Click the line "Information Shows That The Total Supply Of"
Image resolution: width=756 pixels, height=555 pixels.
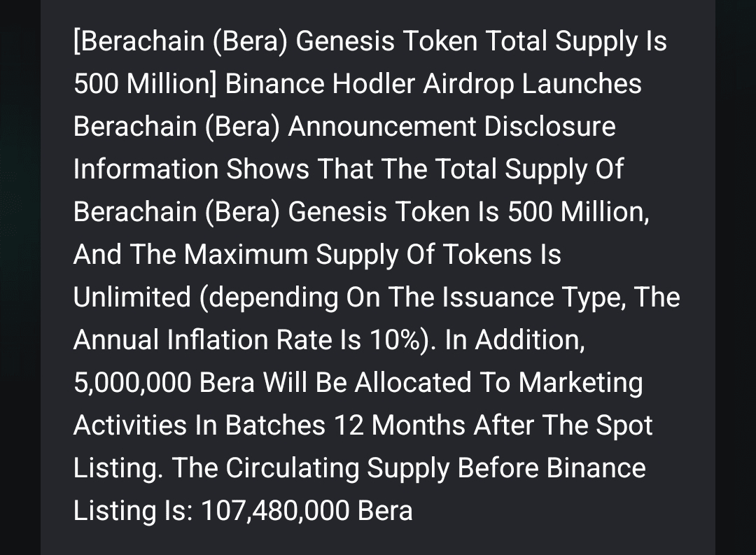coord(348,170)
